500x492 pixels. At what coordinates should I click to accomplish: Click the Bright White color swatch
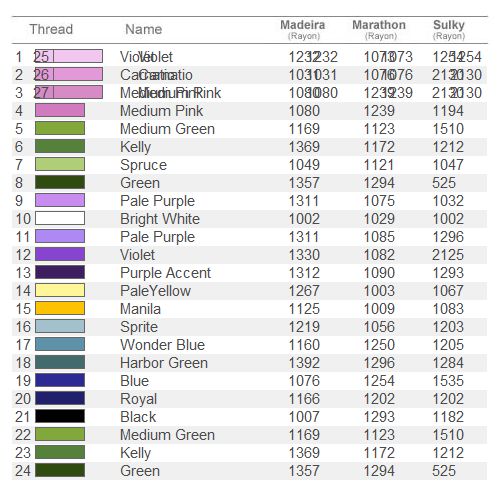(60, 219)
